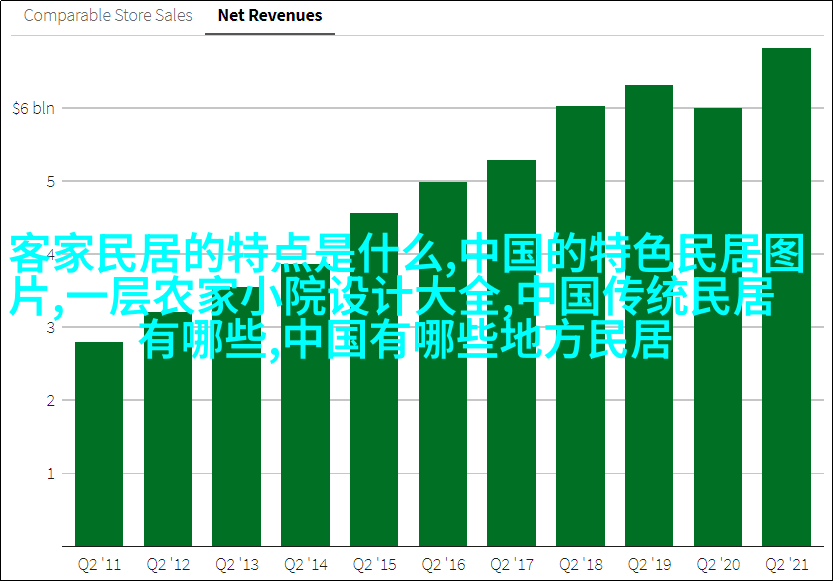The image size is (834, 581).
Task: Click the 'Q2 '20' x-axis label
Action: 718,564
